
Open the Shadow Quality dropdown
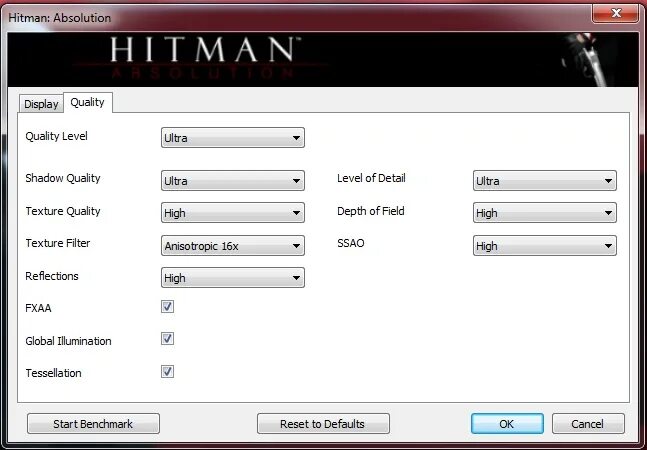pyautogui.click(x=233, y=181)
